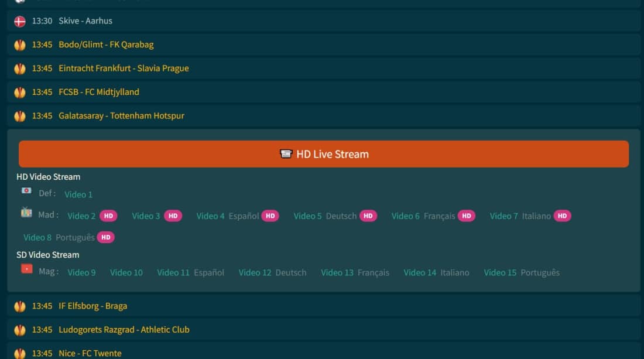Click the HD badge next to Video 4 Español
This screenshot has height=359, width=644.
tap(270, 216)
